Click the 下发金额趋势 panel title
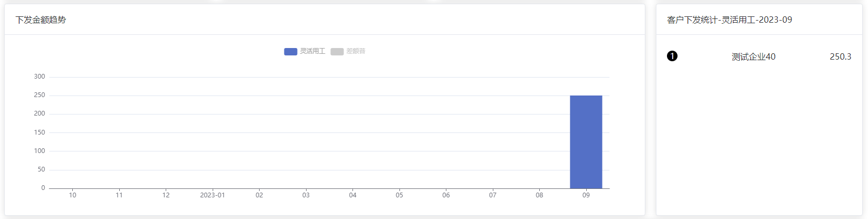This screenshot has height=219, width=868. (x=41, y=20)
